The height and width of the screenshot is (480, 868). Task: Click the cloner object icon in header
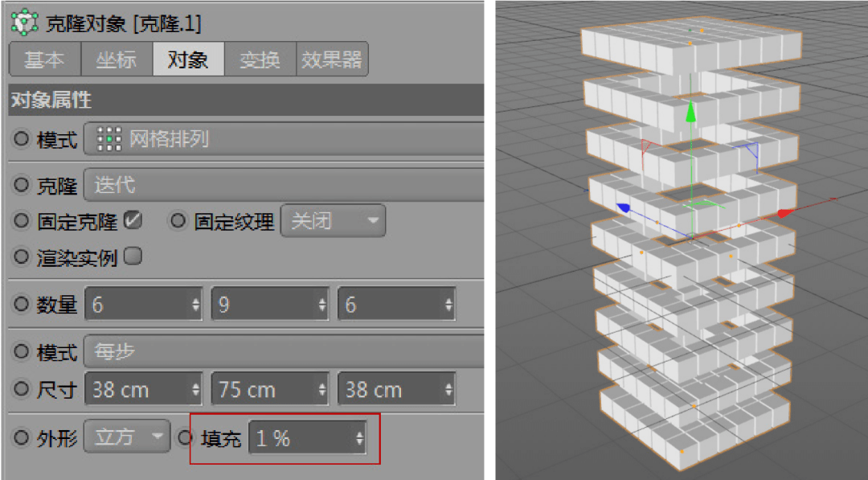click(x=25, y=23)
